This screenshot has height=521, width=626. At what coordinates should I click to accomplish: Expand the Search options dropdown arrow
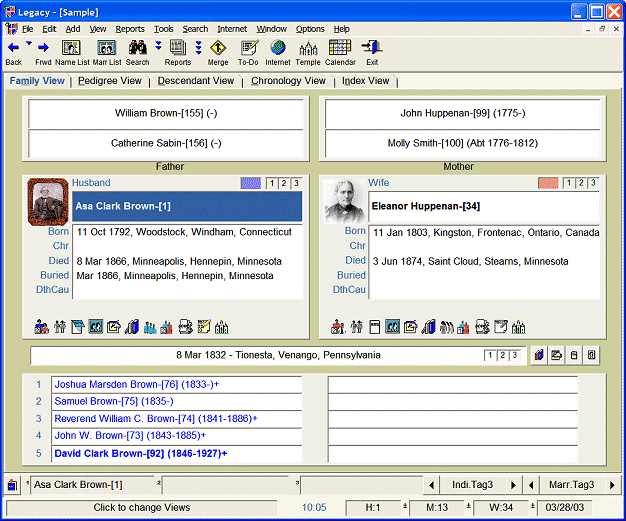tap(158, 45)
